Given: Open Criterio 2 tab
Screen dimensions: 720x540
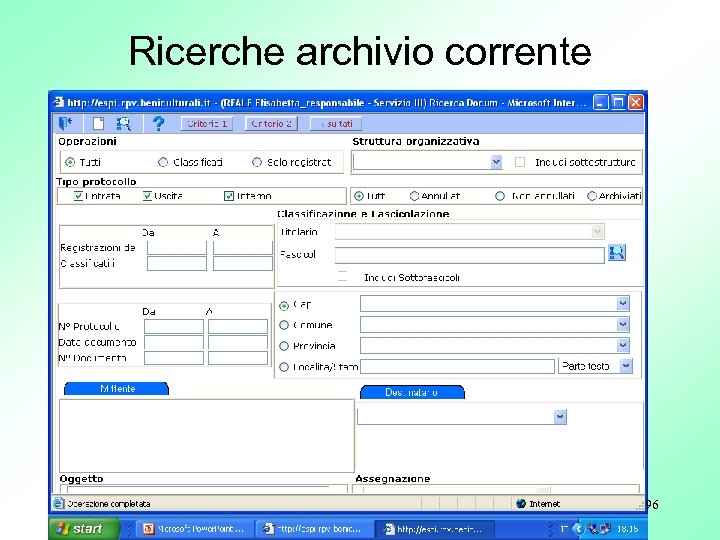Looking at the screenshot, I should click(271, 124).
